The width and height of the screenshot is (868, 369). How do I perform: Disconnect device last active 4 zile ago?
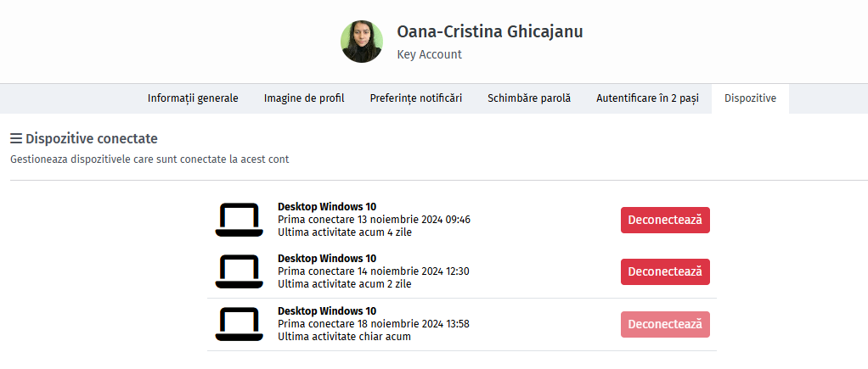point(665,221)
